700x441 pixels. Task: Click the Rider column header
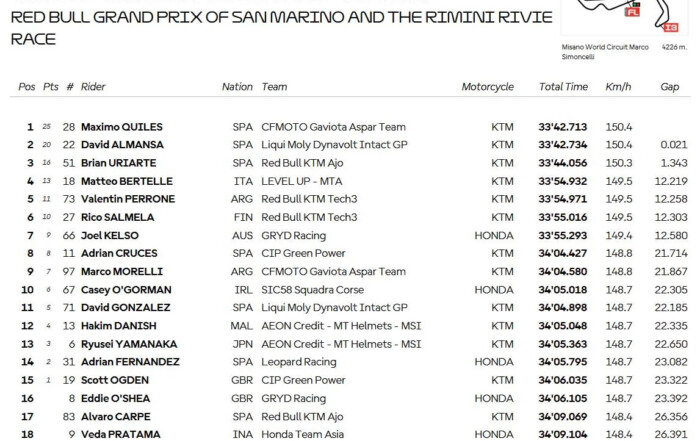pyautogui.click(x=93, y=87)
